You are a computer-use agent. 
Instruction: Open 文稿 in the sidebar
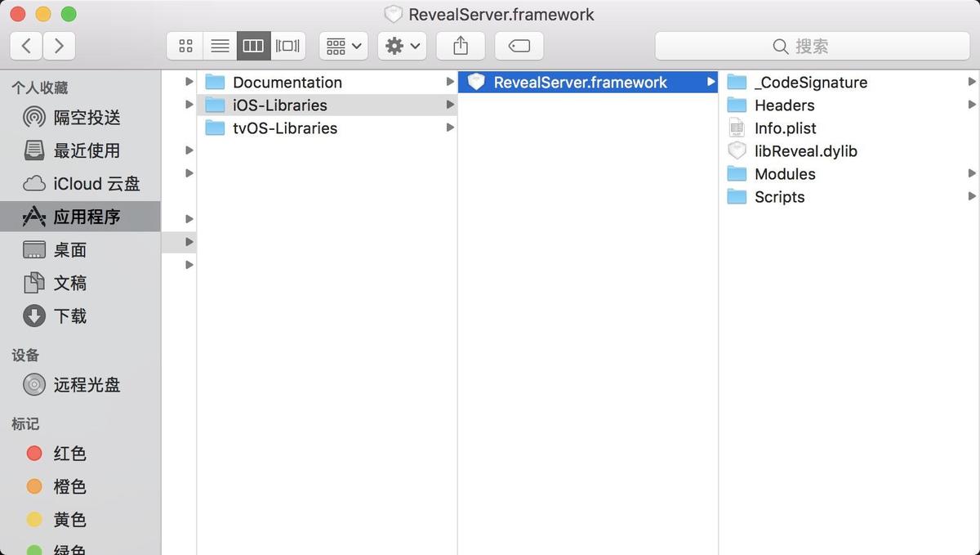[x=80, y=283]
